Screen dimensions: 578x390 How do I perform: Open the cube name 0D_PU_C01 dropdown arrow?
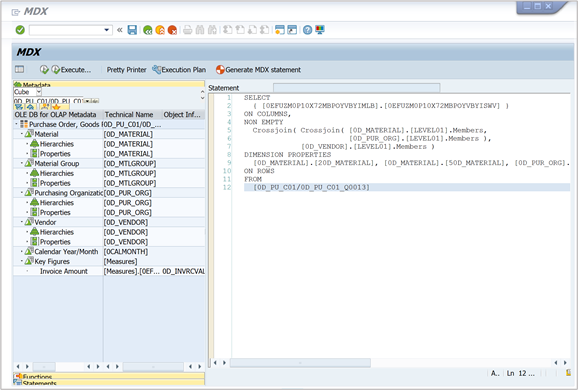[87, 101]
